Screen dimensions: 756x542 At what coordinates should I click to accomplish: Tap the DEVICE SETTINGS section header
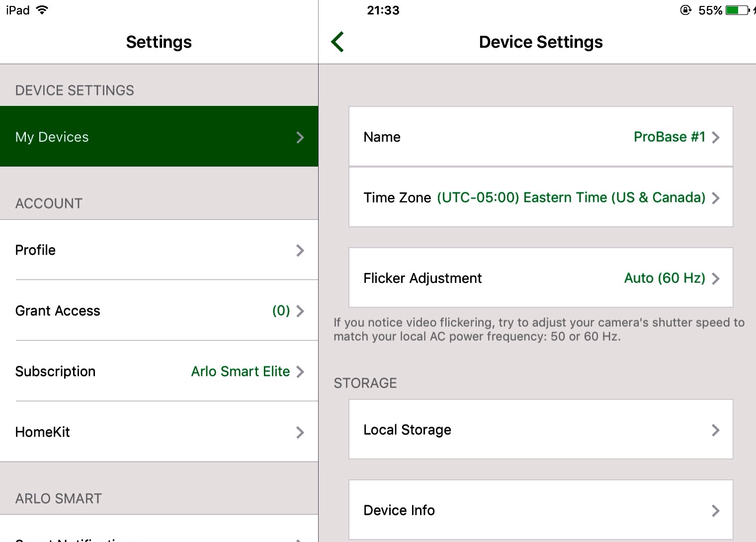[75, 90]
